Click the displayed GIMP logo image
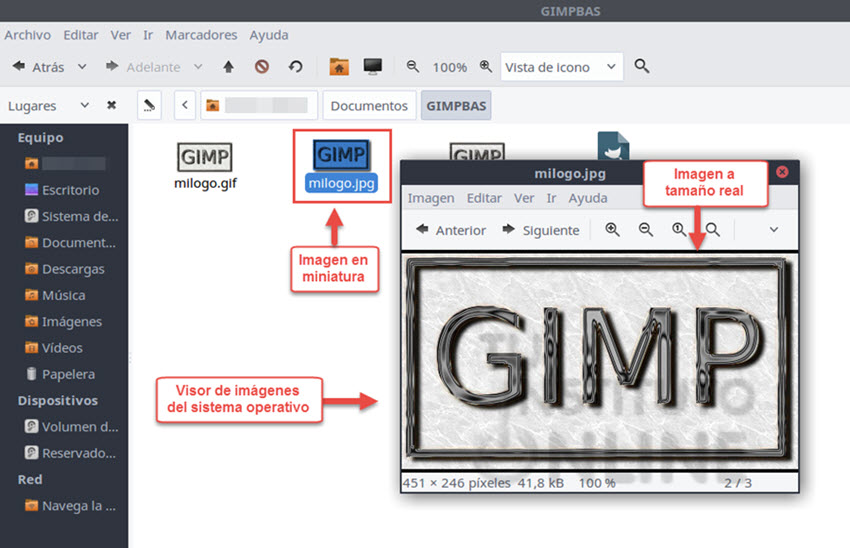 click(x=600, y=360)
